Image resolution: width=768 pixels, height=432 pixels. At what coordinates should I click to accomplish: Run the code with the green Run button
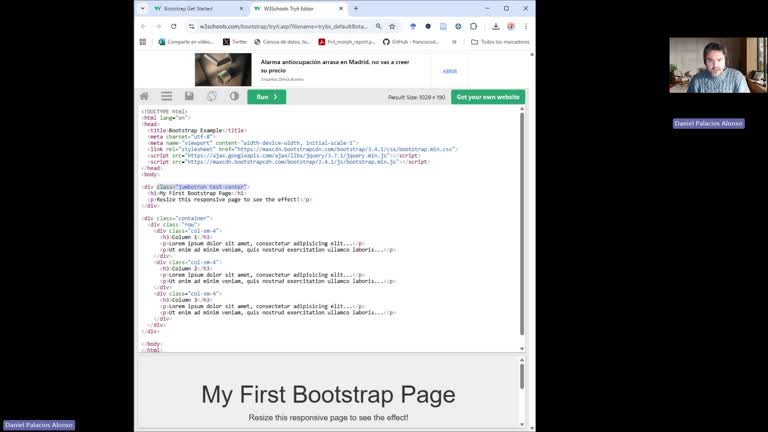tap(266, 97)
